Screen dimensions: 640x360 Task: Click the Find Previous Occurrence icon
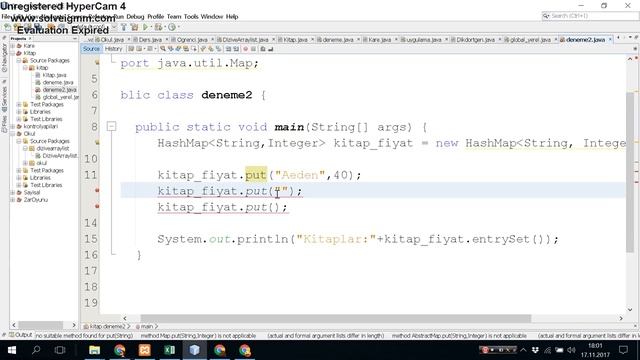tap(171, 49)
